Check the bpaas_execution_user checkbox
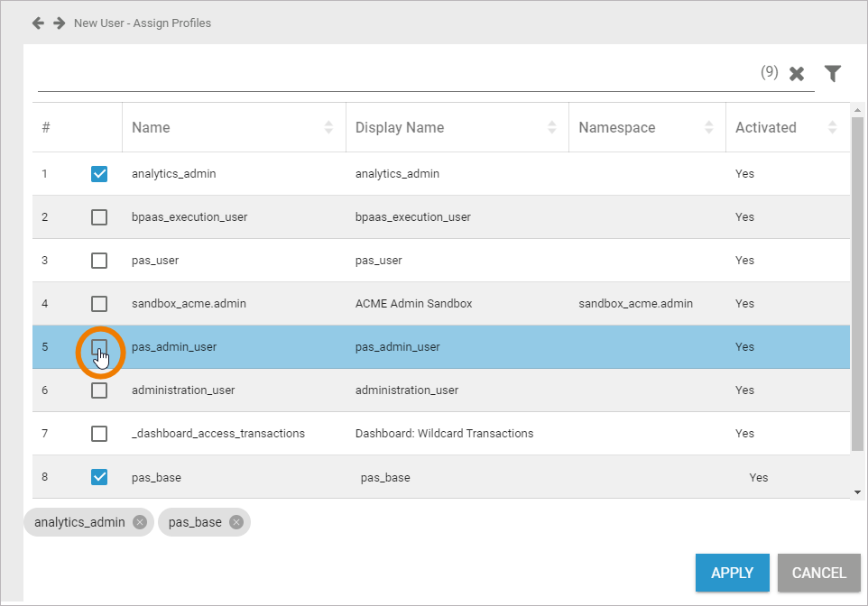868x606 pixels. click(x=99, y=217)
